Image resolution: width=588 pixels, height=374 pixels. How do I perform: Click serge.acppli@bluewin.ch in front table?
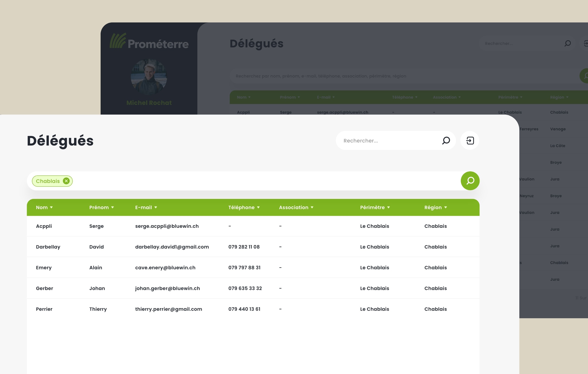pyautogui.click(x=167, y=226)
